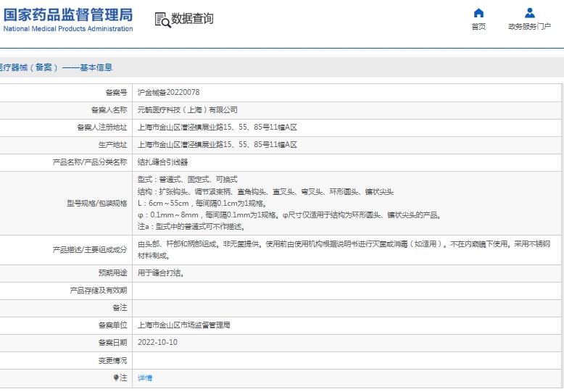Click the 数据查询 heading text
Screen dimensions: 564x392
pyautogui.click(x=192, y=18)
